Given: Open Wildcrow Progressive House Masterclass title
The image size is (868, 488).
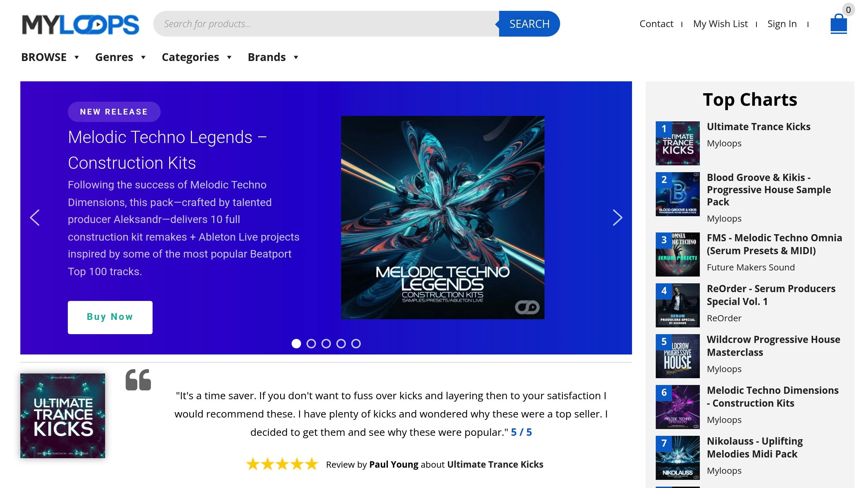Looking at the screenshot, I should [773, 346].
